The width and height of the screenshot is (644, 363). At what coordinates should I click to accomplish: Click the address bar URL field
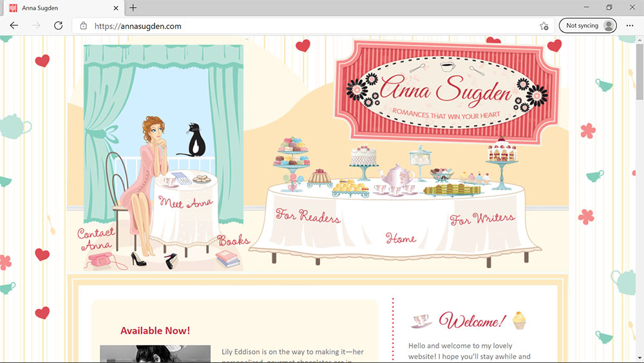[x=309, y=26]
